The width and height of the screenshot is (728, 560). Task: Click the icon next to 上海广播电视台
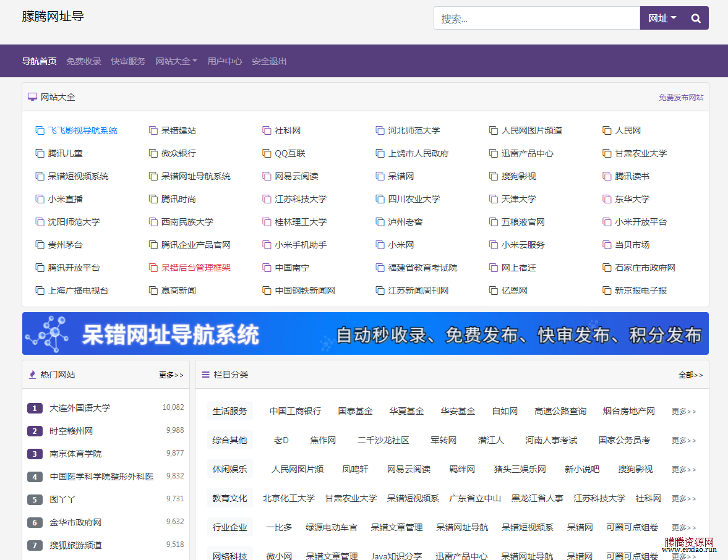40,291
